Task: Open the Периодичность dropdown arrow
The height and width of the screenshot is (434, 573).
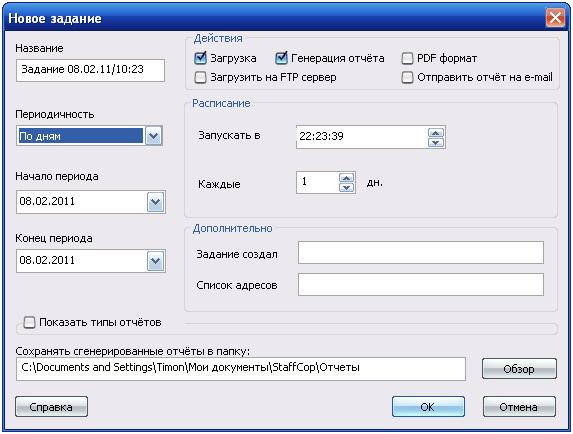Action: (x=154, y=136)
